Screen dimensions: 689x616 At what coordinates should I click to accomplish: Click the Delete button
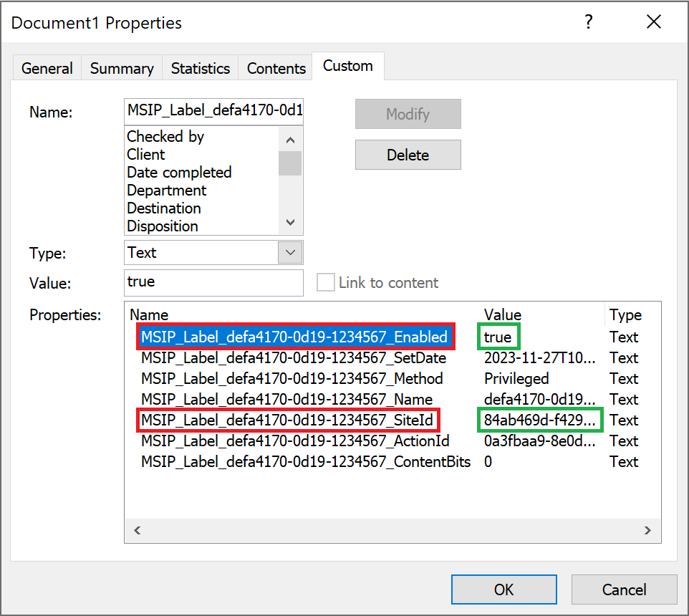click(x=408, y=155)
